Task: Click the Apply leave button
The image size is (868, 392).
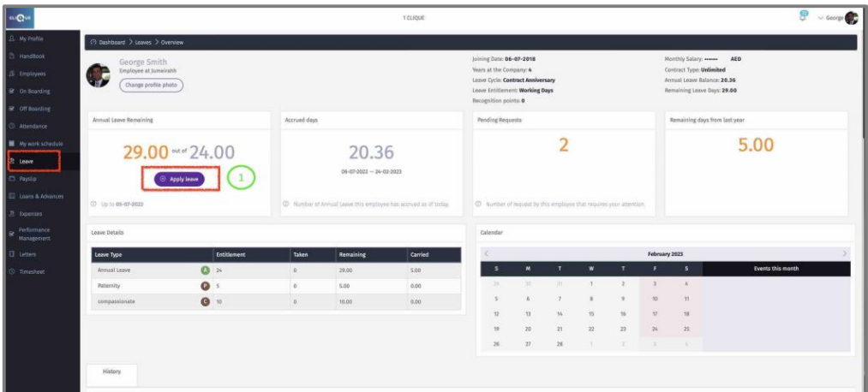Action: [x=179, y=179]
